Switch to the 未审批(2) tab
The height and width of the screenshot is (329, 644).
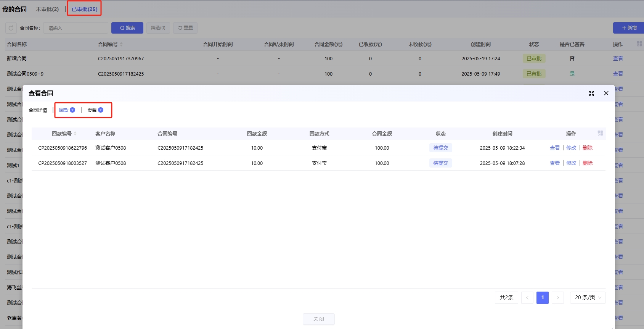pos(47,9)
